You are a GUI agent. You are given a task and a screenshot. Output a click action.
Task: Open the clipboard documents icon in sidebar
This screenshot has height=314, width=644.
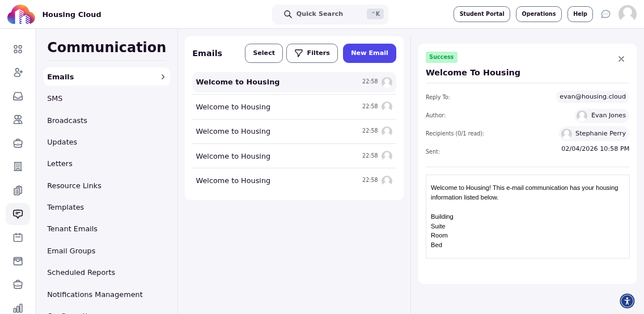[x=18, y=190]
